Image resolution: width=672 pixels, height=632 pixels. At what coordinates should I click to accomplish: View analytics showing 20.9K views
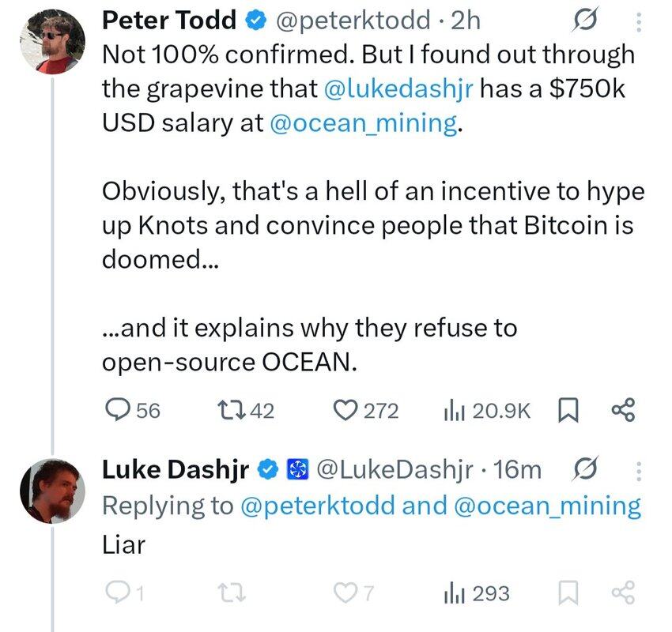[487, 410]
